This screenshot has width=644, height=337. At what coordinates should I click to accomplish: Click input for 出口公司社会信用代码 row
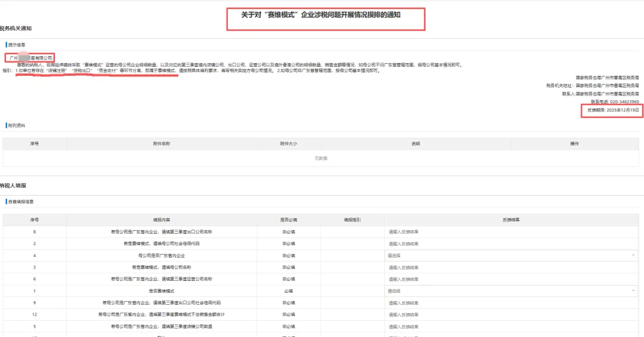coord(512,303)
